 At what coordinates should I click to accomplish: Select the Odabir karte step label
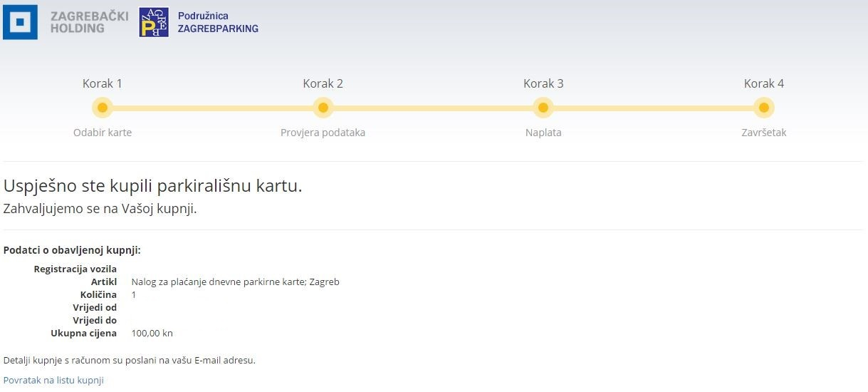(103, 133)
